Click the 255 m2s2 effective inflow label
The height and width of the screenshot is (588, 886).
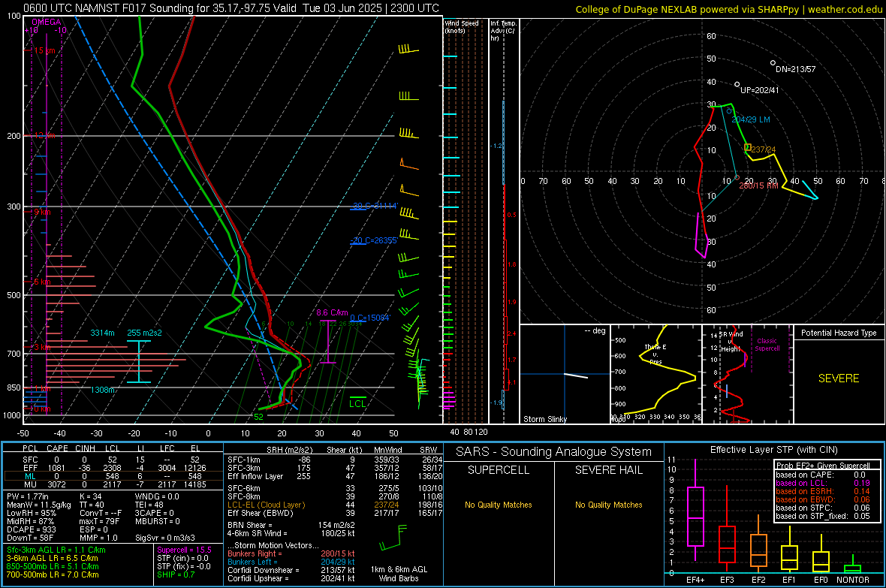point(144,333)
